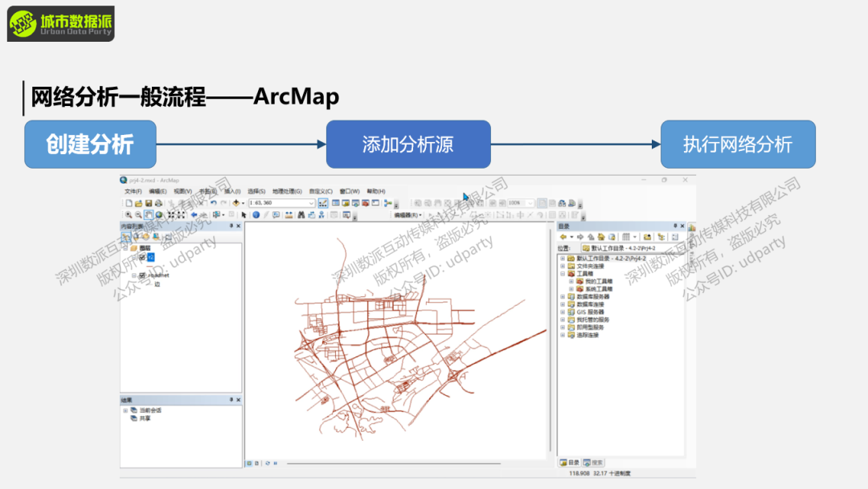Switch to the 搜索 tab at Catalog bottom

(593, 463)
